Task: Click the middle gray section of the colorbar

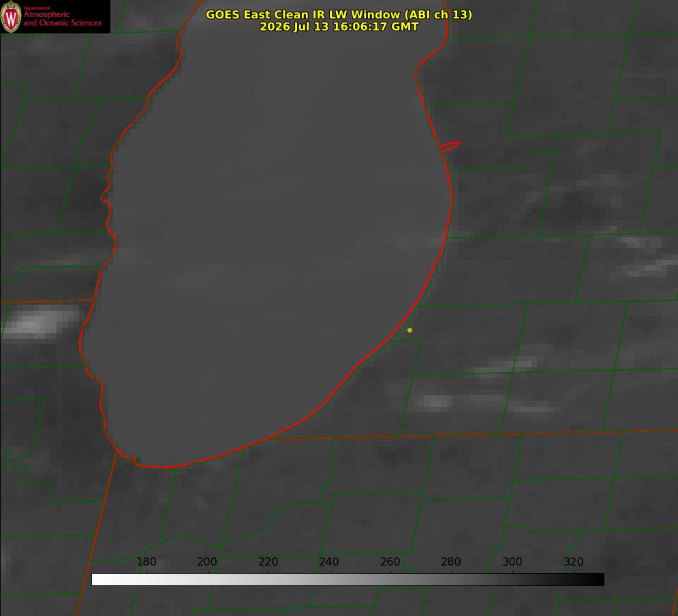Action: [x=348, y=579]
